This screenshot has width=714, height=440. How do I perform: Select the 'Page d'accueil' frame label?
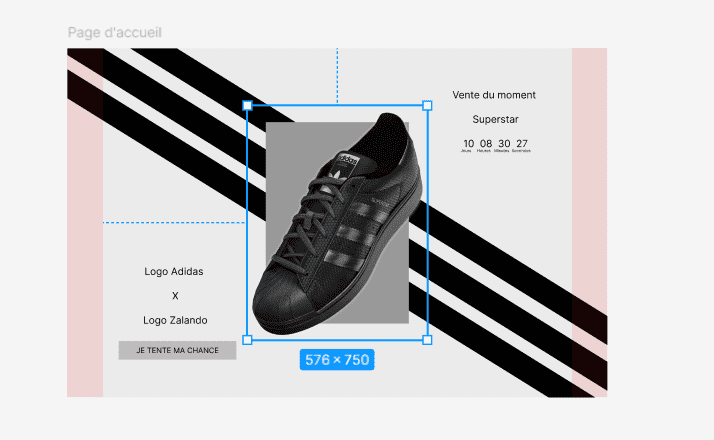click(x=115, y=33)
